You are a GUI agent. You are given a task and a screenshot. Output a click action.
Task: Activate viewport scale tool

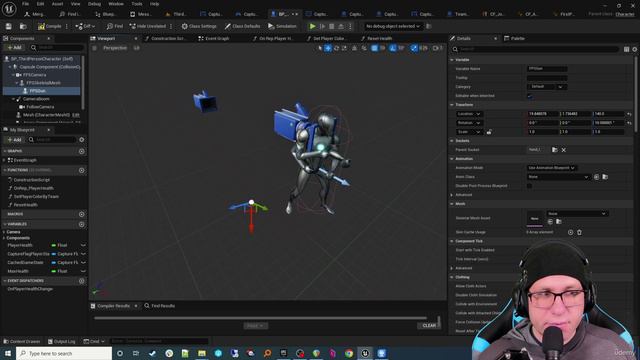click(344, 48)
